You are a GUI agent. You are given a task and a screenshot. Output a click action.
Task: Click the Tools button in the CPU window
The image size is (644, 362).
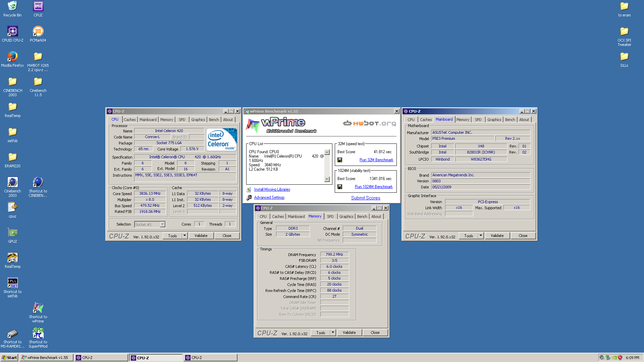click(x=172, y=236)
